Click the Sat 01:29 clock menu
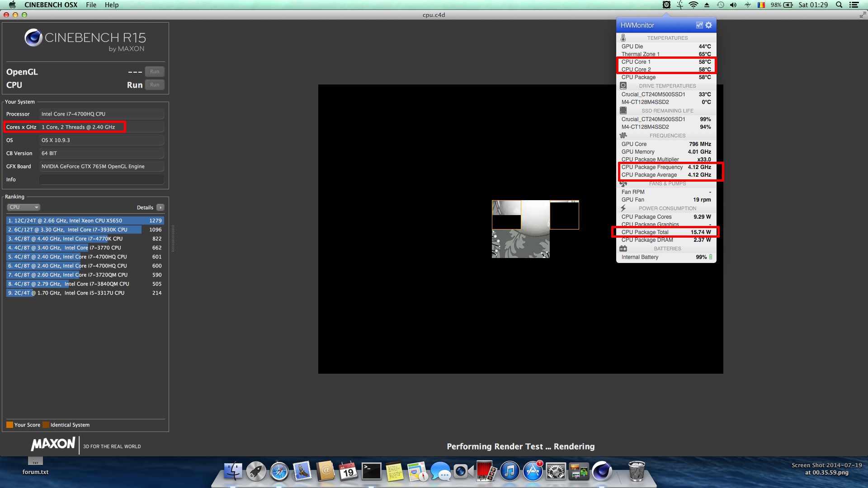The image size is (868, 488). [x=813, y=5]
